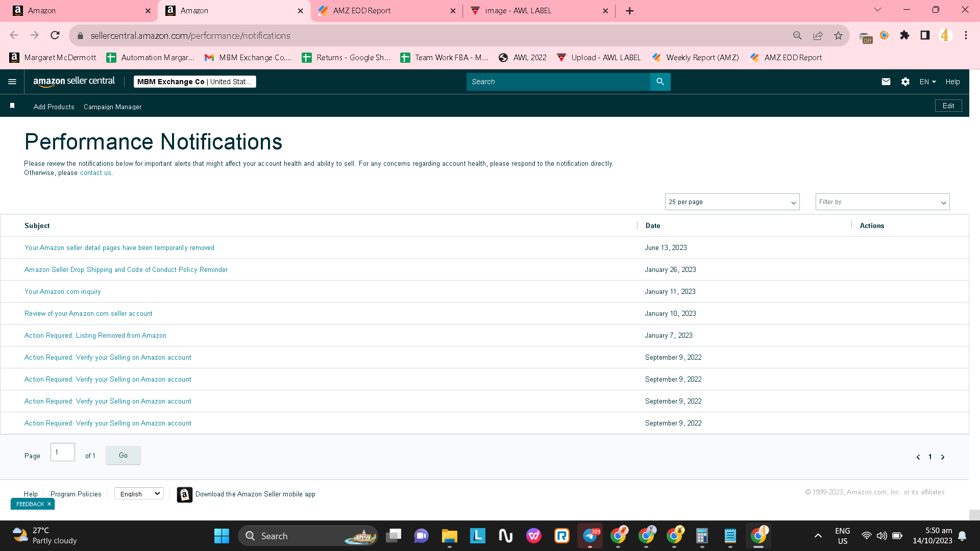Go to the previous notifications page arrow
This screenshot has width=980, height=551.
[x=918, y=457]
